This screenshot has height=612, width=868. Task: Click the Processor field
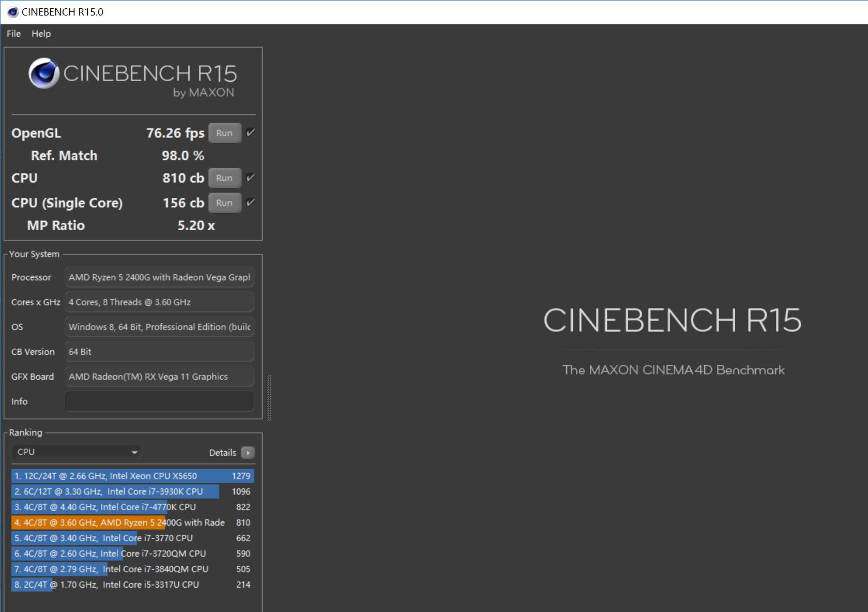pyautogui.click(x=159, y=277)
